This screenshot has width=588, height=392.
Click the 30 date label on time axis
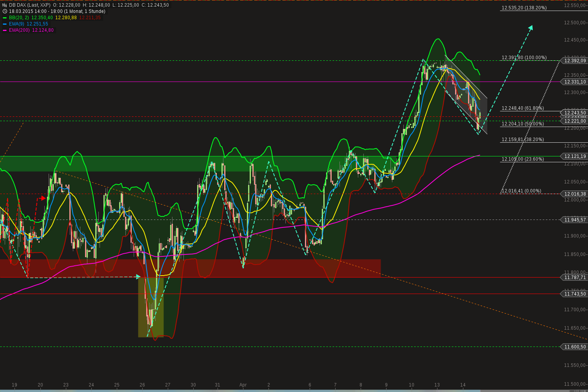click(193, 385)
